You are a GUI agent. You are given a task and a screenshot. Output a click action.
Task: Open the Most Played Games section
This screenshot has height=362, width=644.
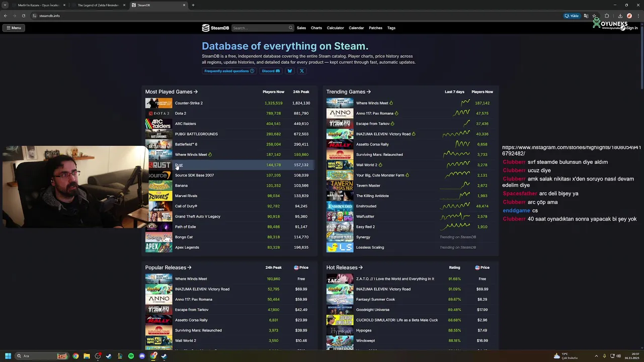point(172,92)
